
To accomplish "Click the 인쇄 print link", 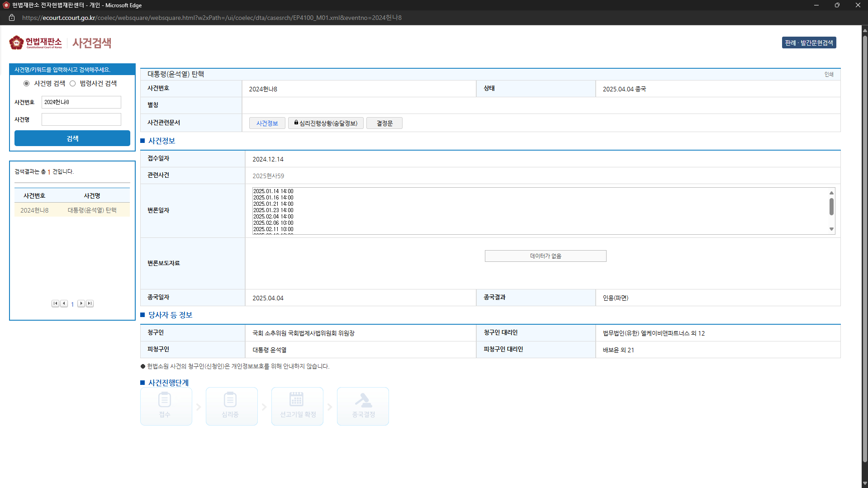I will pyautogui.click(x=829, y=74).
